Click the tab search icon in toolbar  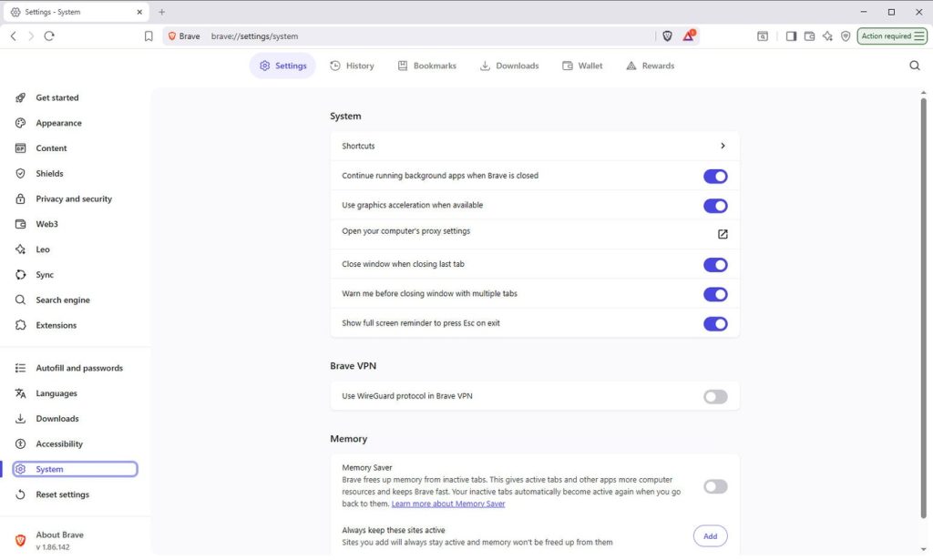pos(763,36)
